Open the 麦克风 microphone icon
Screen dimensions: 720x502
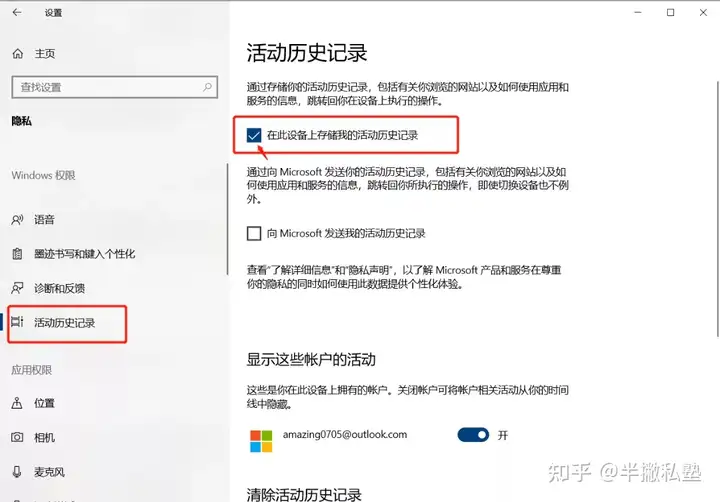click(x=17, y=472)
